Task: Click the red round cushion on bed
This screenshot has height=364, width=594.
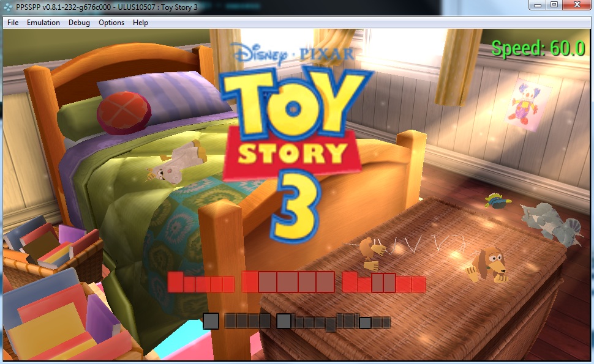Action: (124, 113)
